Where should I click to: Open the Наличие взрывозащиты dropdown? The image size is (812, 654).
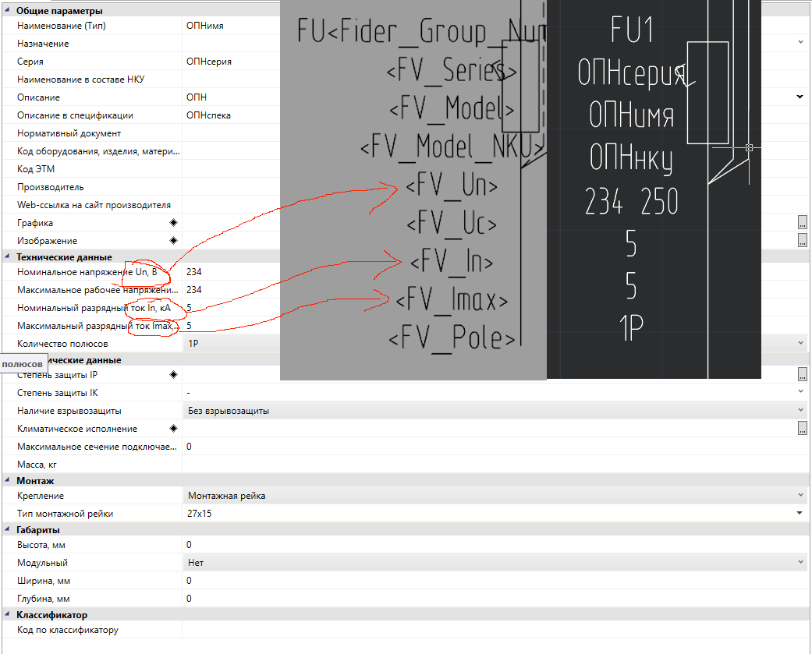pyautogui.click(x=800, y=411)
